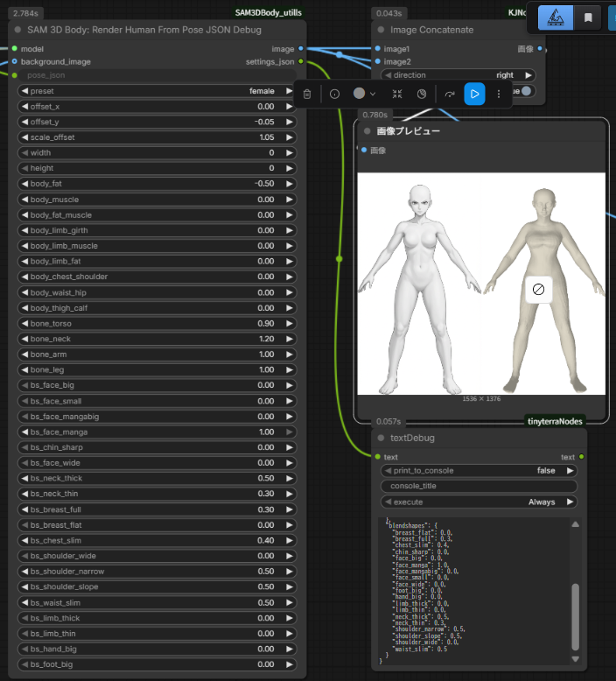Open the preset female combo
This screenshot has width=616, height=681.
click(x=157, y=91)
